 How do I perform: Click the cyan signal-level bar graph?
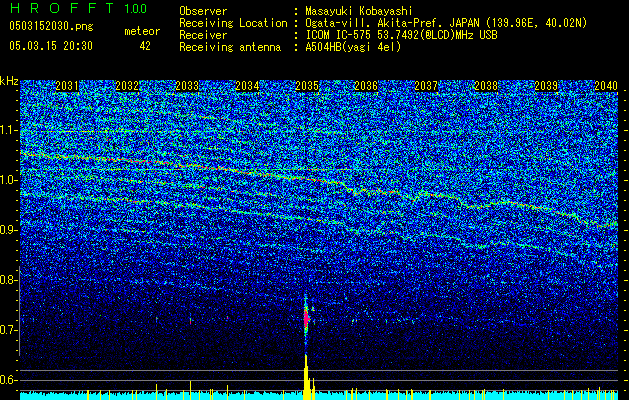(319, 396)
